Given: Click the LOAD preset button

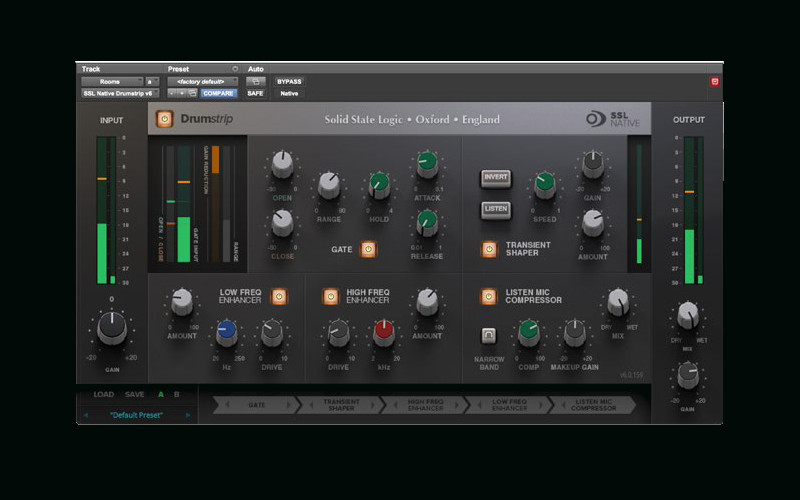Looking at the screenshot, I should [104, 394].
